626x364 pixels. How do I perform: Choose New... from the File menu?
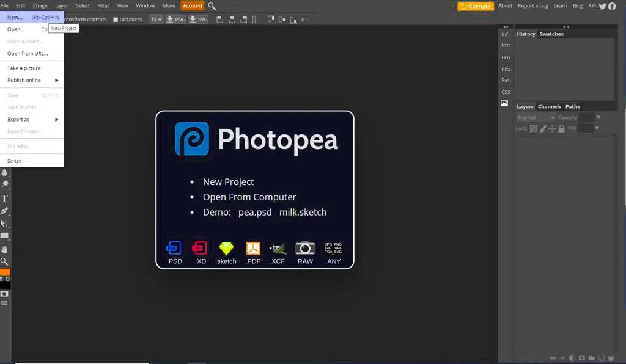[x=32, y=17]
